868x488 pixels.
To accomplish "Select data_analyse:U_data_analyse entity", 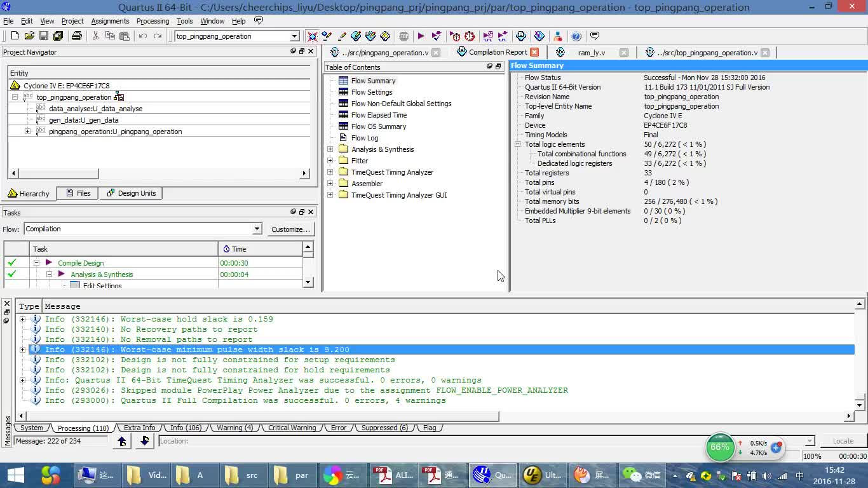I will (x=95, y=109).
